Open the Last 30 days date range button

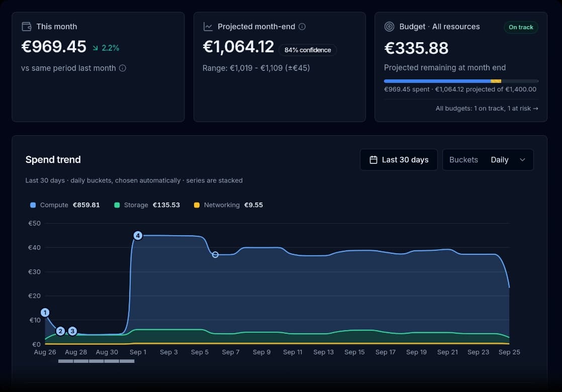[x=399, y=160]
